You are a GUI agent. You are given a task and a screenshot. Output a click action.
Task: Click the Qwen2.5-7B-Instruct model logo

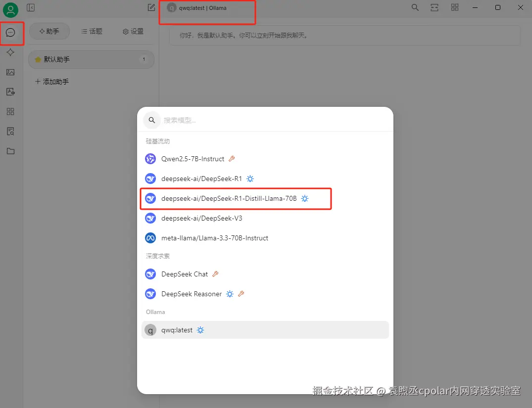click(150, 159)
